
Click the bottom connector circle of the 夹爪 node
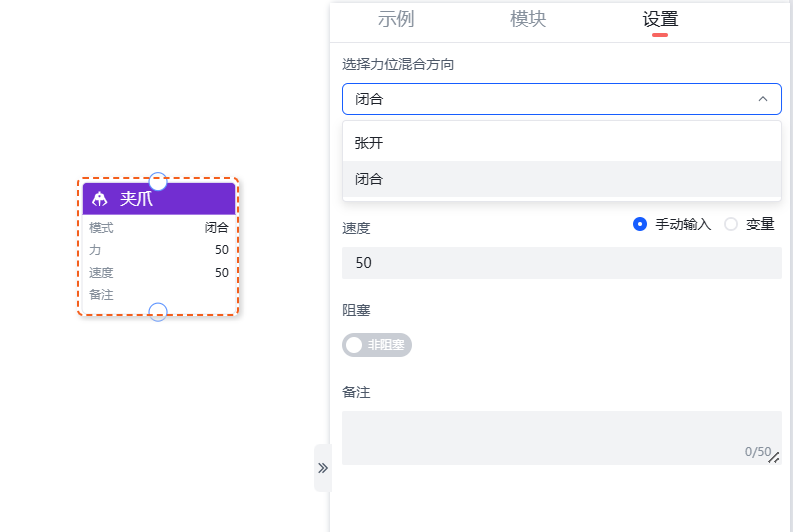[x=158, y=312]
